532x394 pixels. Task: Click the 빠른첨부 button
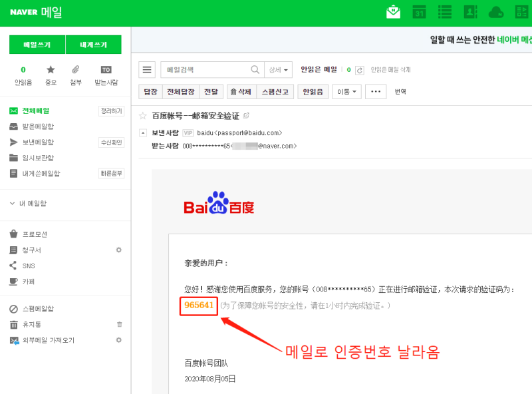[111, 174]
